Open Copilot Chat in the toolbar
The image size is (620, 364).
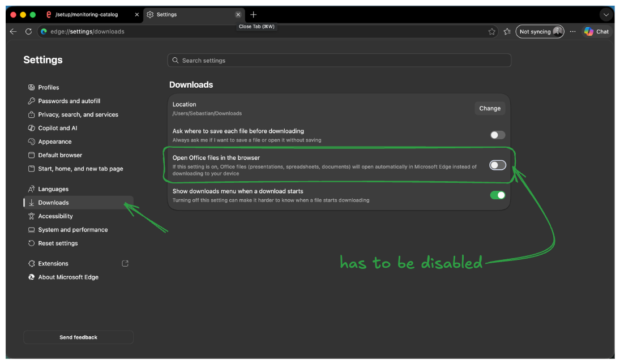pos(597,32)
